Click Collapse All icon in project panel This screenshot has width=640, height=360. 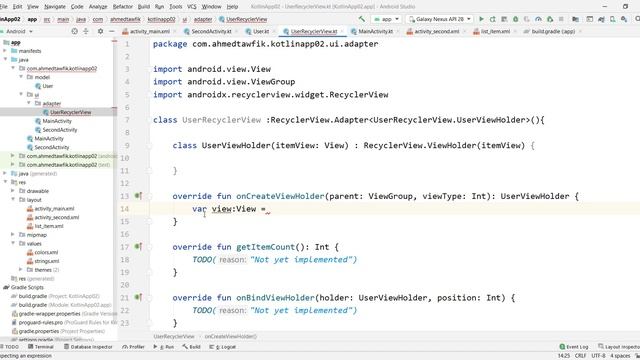point(86,31)
